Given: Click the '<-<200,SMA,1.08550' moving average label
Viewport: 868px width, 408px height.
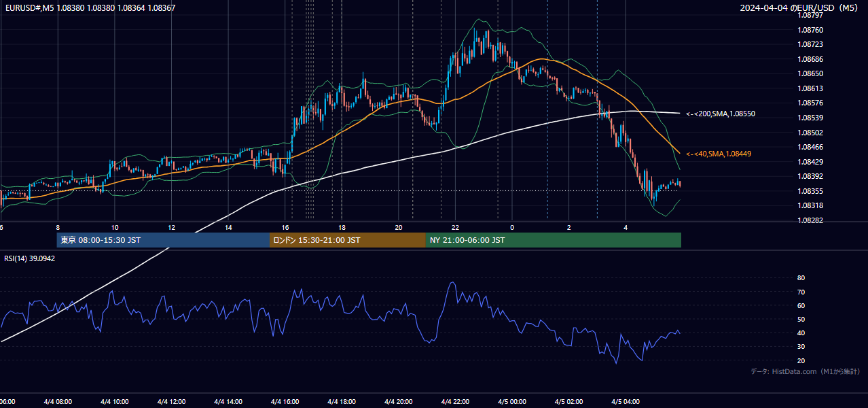Looking at the screenshot, I should pos(721,114).
